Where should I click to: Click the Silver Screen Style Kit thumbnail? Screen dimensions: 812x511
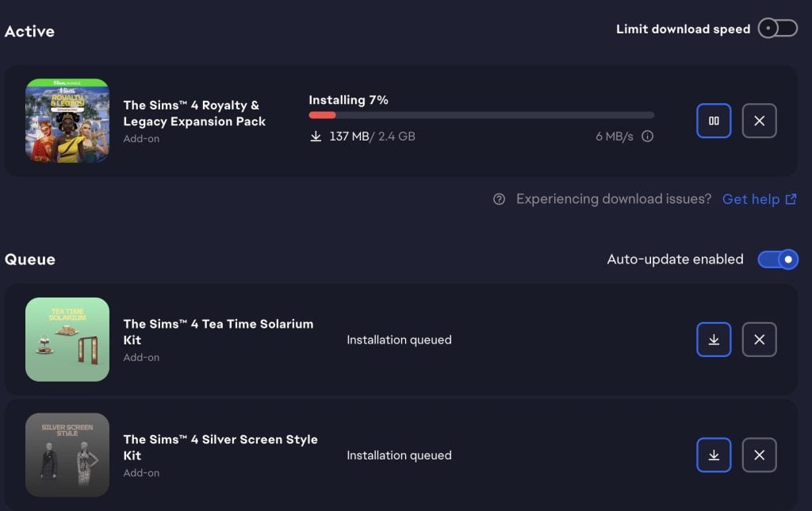[x=67, y=455]
